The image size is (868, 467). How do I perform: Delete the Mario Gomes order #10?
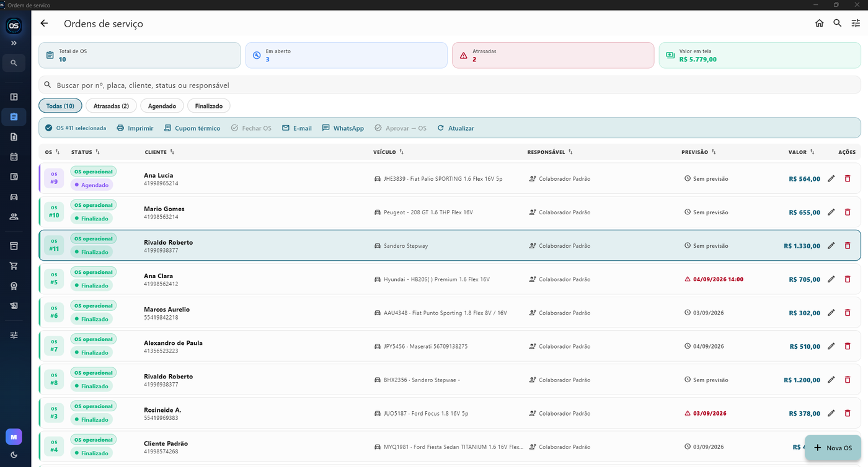pos(848,212)
